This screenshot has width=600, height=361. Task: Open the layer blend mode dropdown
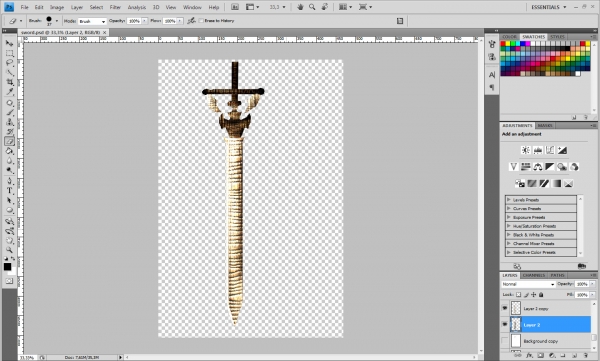click(x=528, y=284)
